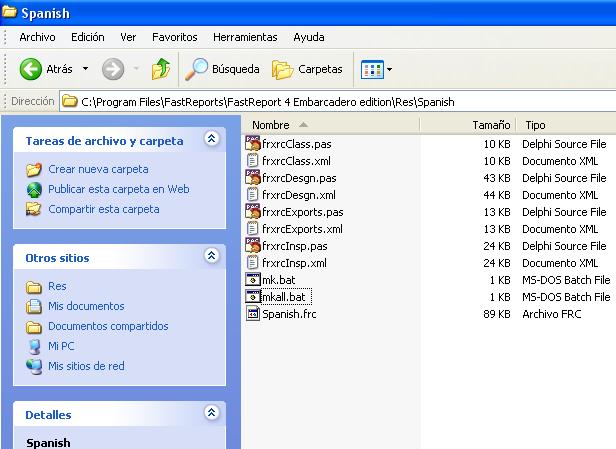Open the Atrás history dropdown arrow
The image size is (616, 449).
point(85,69)
